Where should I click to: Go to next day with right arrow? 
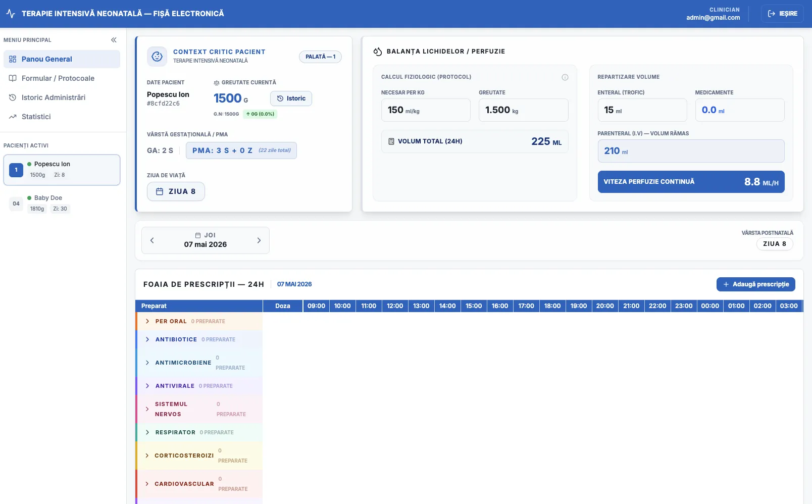tap(259, 240)
